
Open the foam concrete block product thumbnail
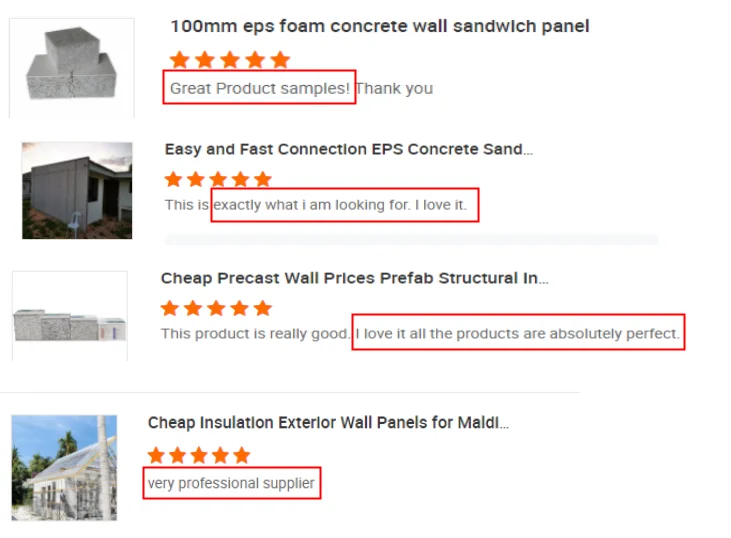pyautogui.click(x=70, y=66)
